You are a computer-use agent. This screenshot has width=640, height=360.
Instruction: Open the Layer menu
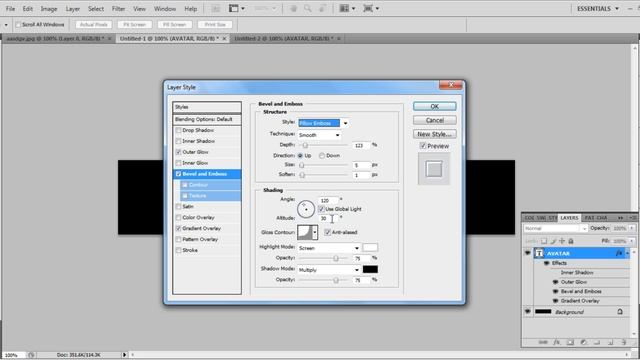click(73, 9)
